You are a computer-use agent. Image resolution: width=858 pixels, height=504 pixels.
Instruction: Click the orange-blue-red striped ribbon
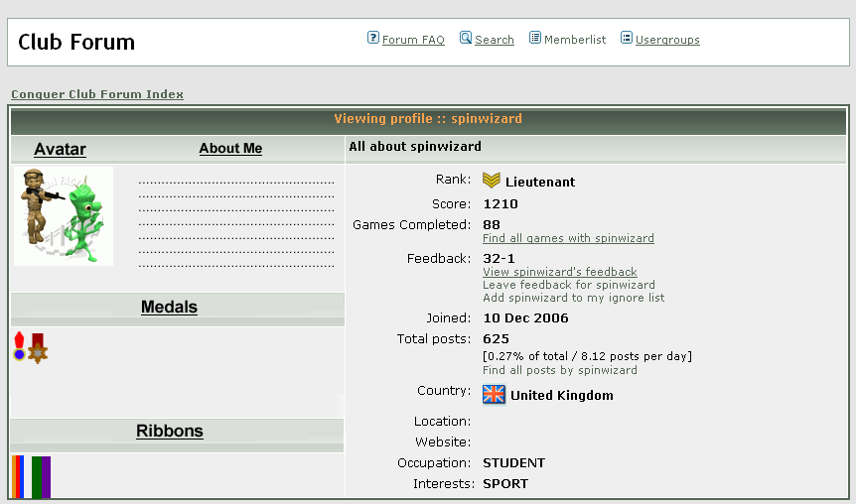pyautogui.click(x=18, y=476)
